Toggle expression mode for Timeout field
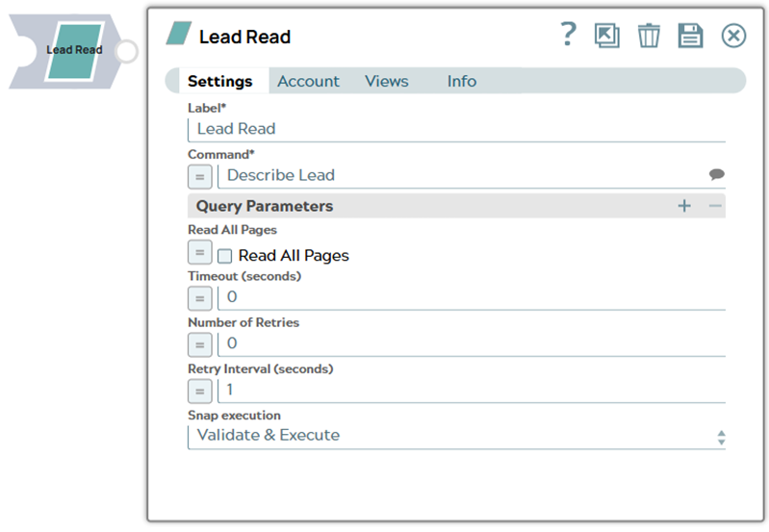769x532 pixels. (199, 298)
